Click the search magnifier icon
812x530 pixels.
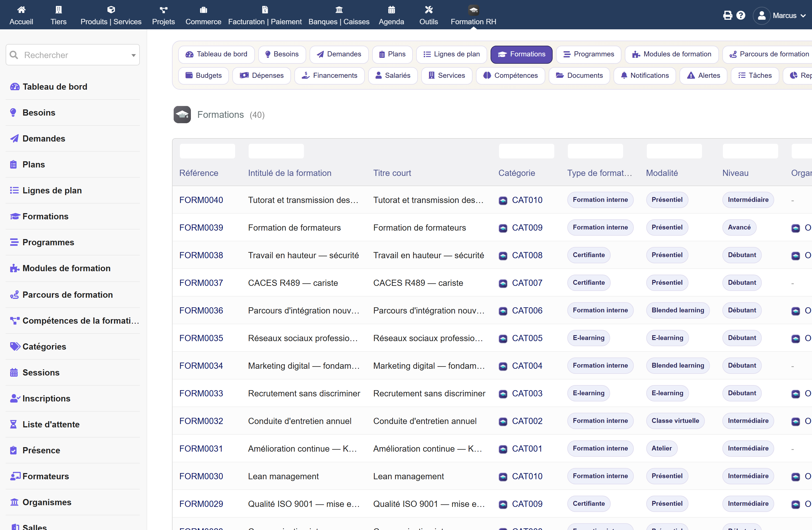[x=14, y=55]
